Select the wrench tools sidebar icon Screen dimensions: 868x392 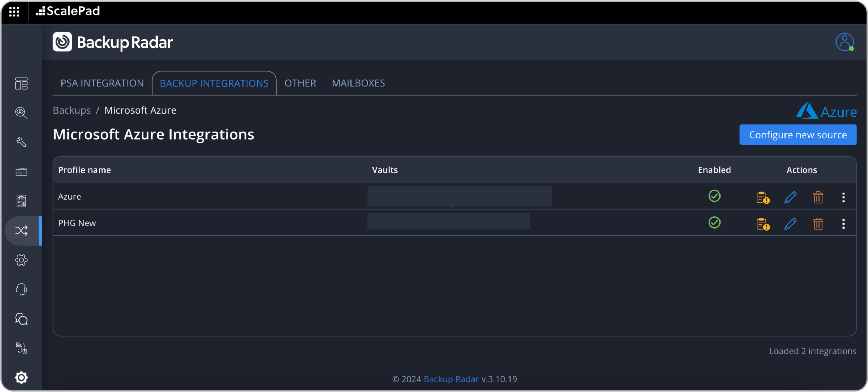click(x=21, y=142)
